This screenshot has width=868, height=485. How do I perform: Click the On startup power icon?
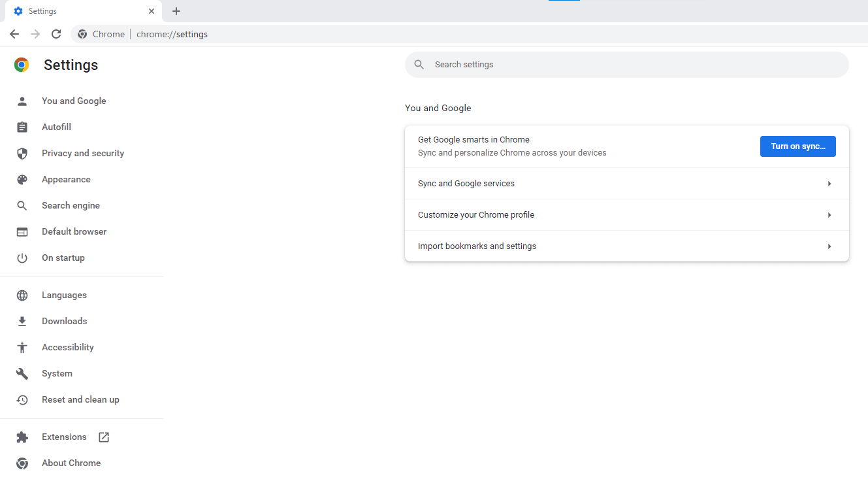point(22,258)
